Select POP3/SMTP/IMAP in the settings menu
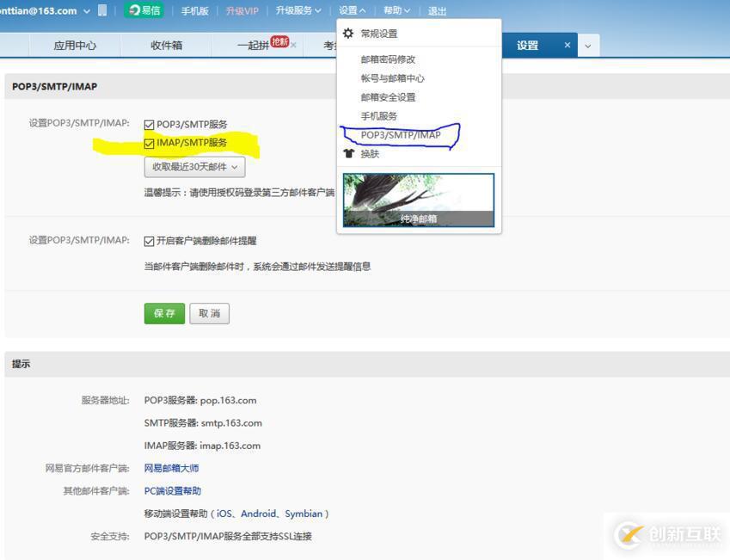This screenshot has width=730, height=560. pyautogui.click(x=401, y=134)
